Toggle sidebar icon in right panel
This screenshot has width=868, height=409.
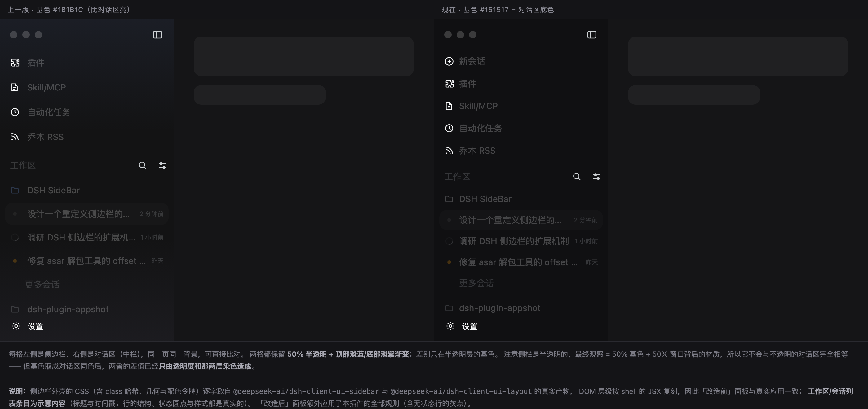click(x=592, y=35)
